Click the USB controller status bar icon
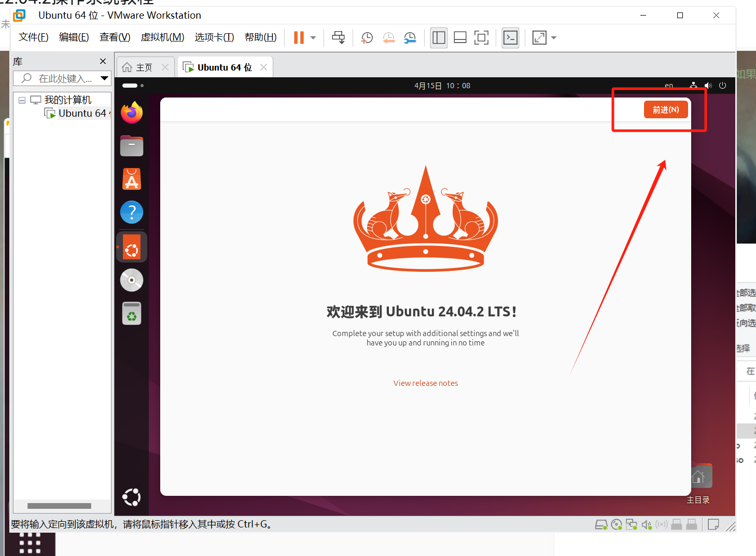The image size is (756, 556). [x=662, y=525]
